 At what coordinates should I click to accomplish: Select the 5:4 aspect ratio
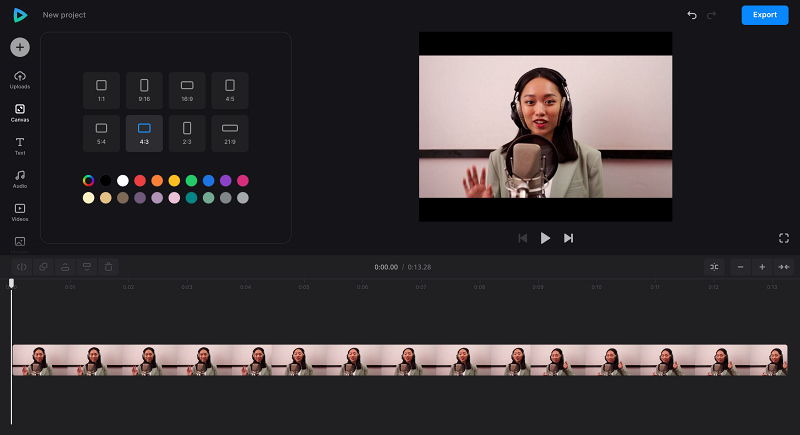click(102, 133)
